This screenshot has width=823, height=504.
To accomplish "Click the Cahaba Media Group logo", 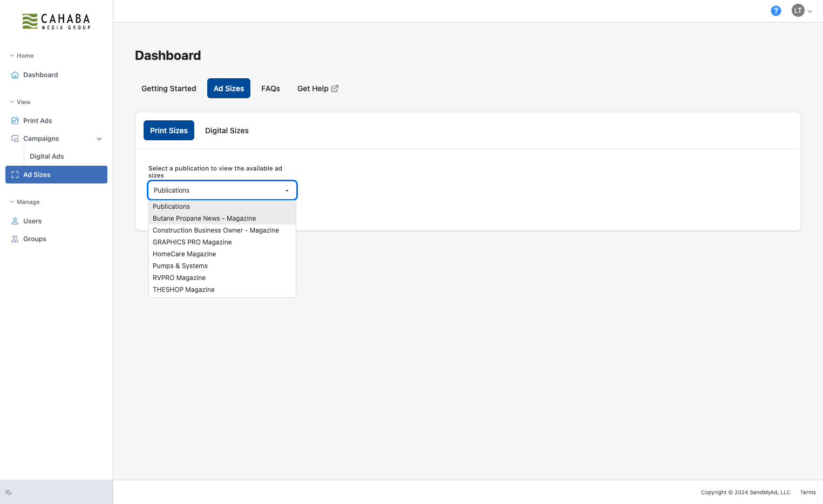I will coord(56,22).
